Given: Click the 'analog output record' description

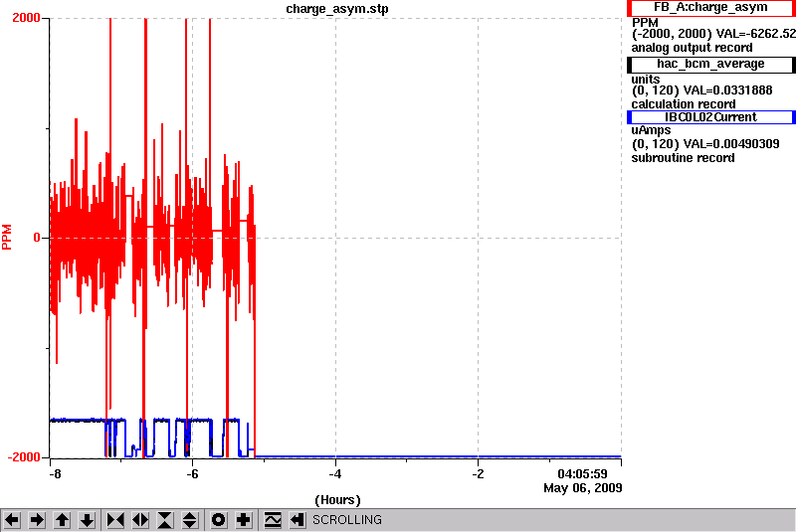Looking at the screenshot, I should pyautogui.click(x=692, y=48).
